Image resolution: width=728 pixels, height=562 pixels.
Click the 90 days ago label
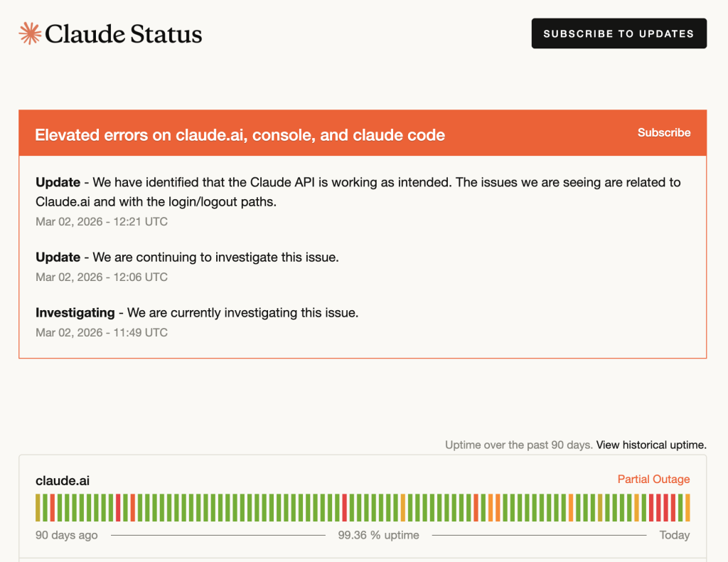click(66, 535)
